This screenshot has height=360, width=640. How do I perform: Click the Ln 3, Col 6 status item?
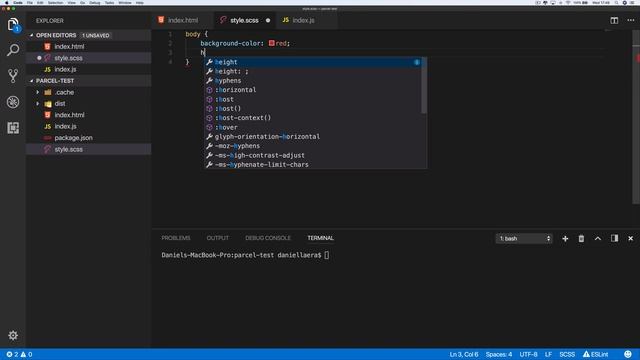coord(464,354)
